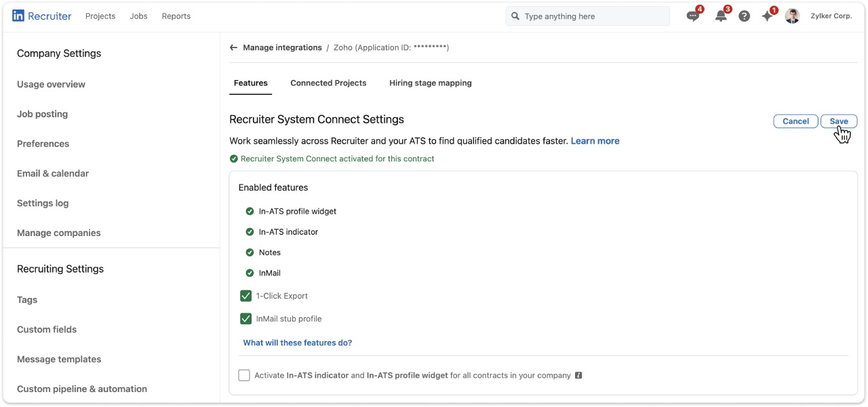Select the Features tab
Image resolution: width=868 pixels, height=407 pixels.
[251, 83]
